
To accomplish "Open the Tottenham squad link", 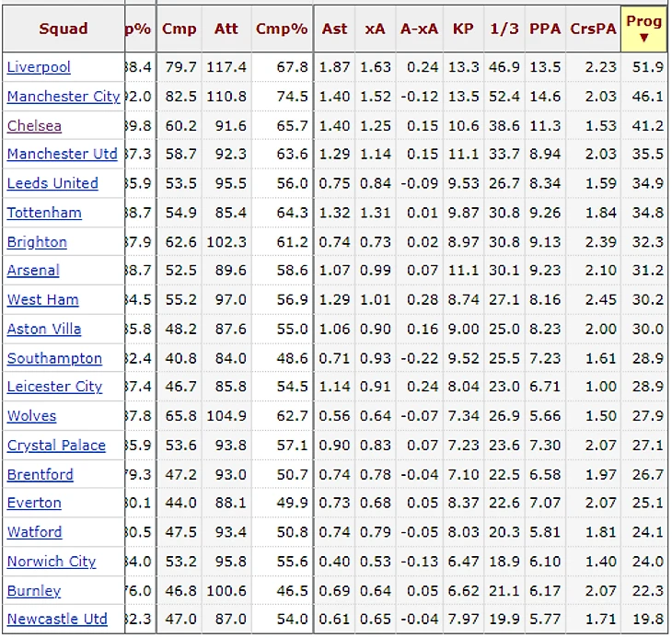I will tap(44, 213).
